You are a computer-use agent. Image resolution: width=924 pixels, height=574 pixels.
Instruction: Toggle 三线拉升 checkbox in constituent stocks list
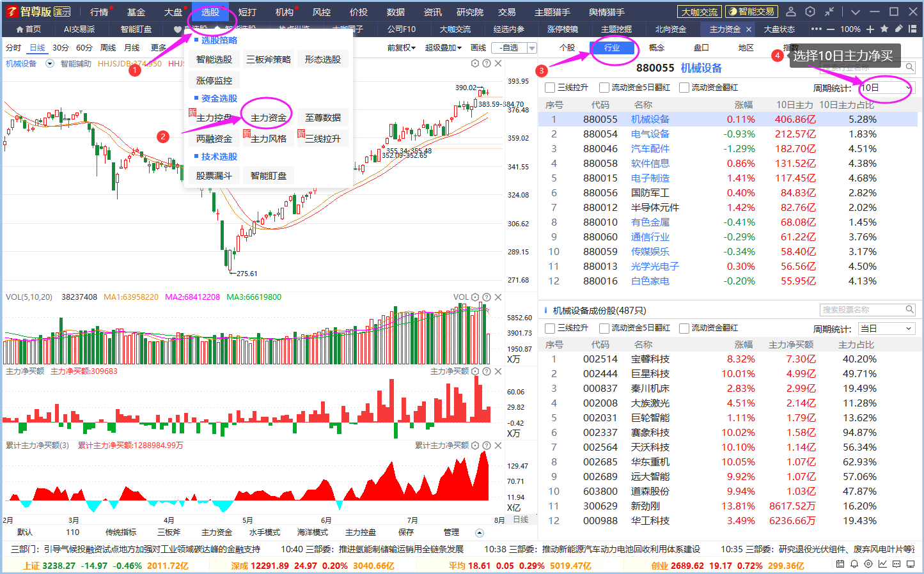[x=550, y=328]
